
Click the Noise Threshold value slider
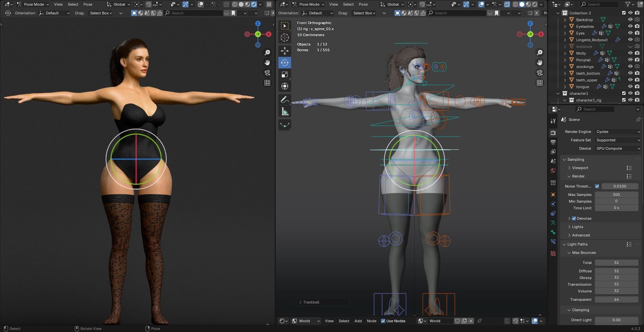click(x=620, y=186)
